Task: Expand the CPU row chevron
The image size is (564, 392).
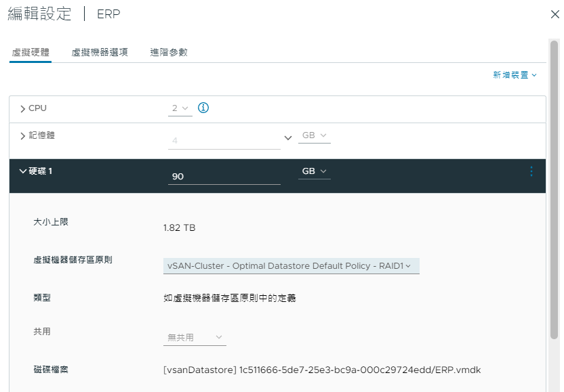Action: (x=22, y=108)
